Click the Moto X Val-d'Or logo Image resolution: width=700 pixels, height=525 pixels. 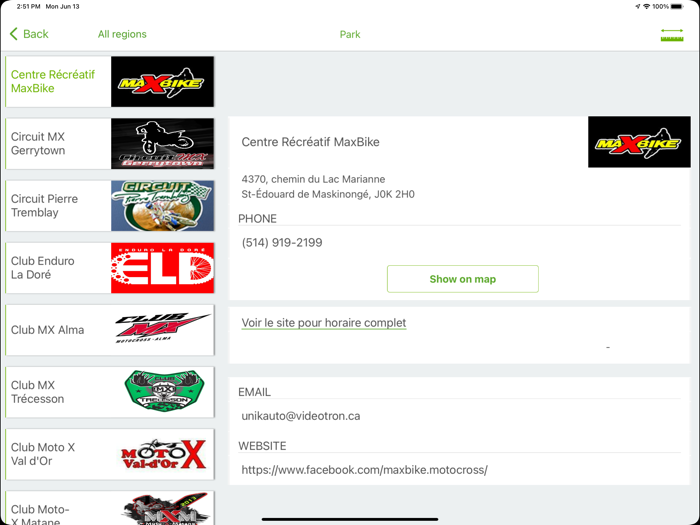tap(163, 454)
